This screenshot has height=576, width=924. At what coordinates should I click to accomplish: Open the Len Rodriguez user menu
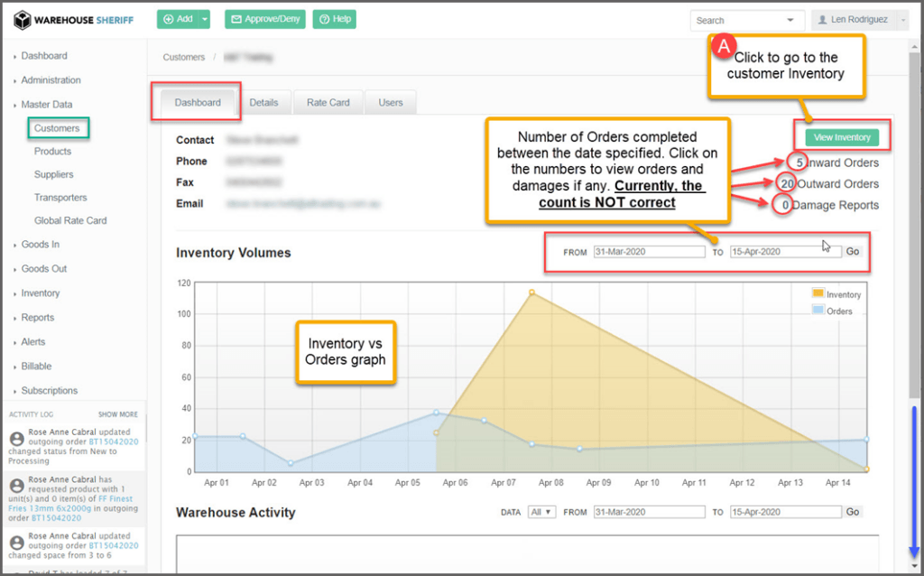pyautogui.click(x=859, y=21)
